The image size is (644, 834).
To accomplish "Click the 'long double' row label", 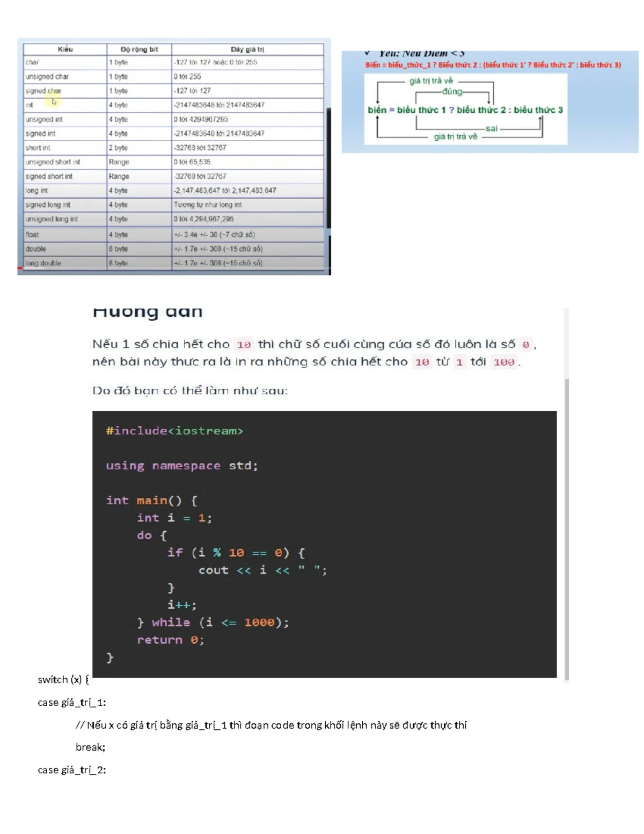I will 43,263.
